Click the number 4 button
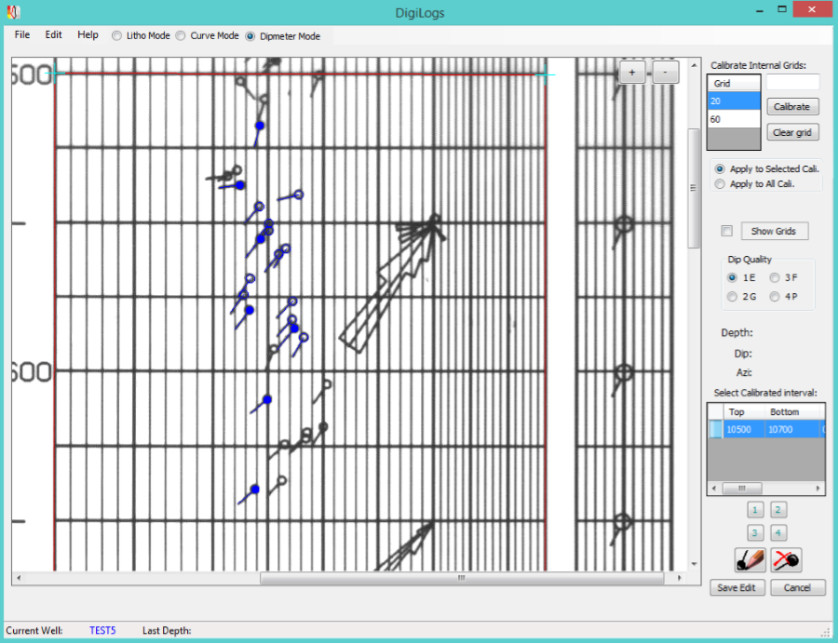This screenshot has width=839, height=644. (x=779, y=533)
